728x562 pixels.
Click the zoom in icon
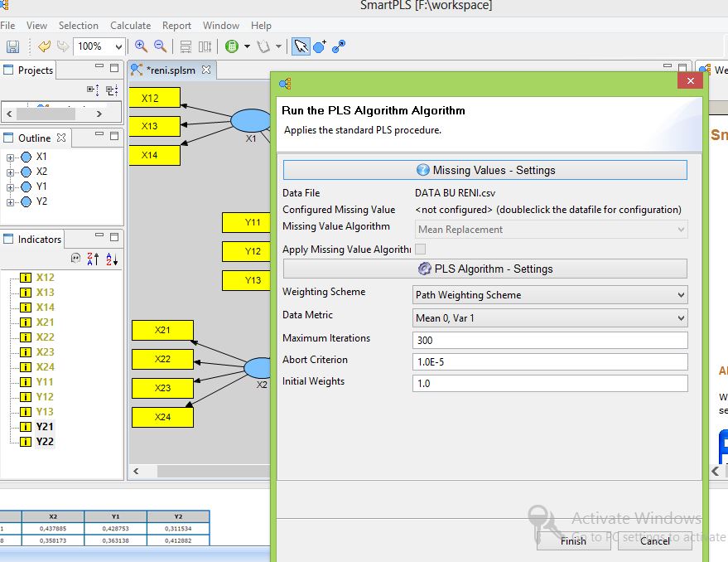click(141, 46)
